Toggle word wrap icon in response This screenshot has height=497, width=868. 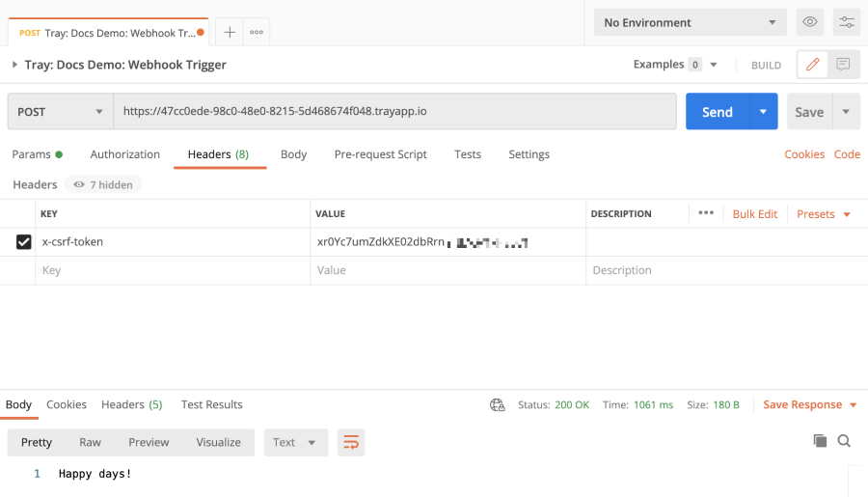351,442
